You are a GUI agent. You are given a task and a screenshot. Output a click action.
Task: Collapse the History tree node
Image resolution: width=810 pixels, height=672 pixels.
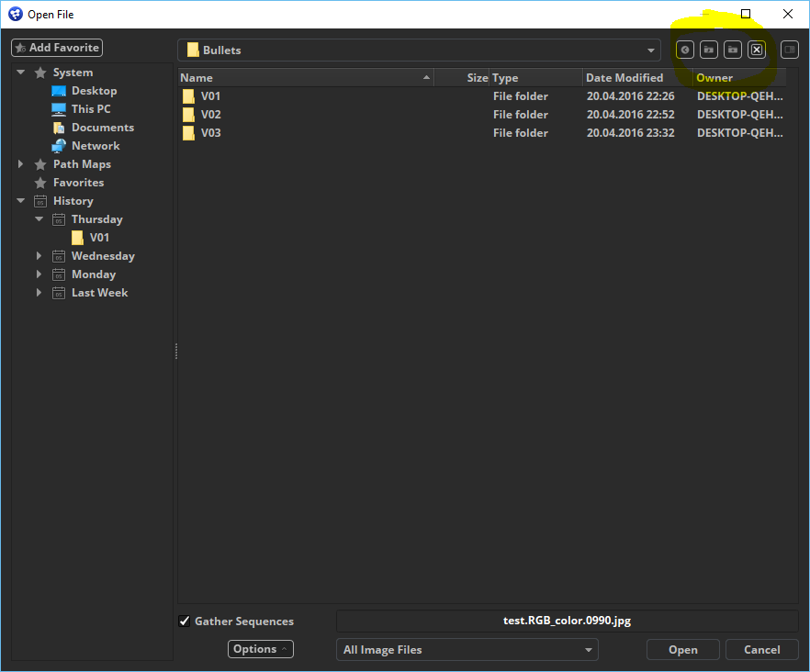[x=20, y=200]
